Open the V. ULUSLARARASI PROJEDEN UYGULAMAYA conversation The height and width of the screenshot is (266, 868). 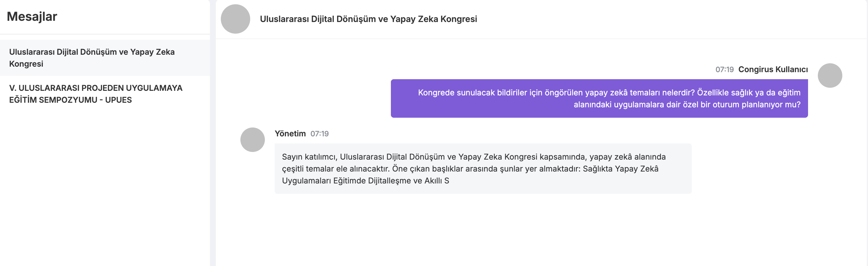click(105, 94)
